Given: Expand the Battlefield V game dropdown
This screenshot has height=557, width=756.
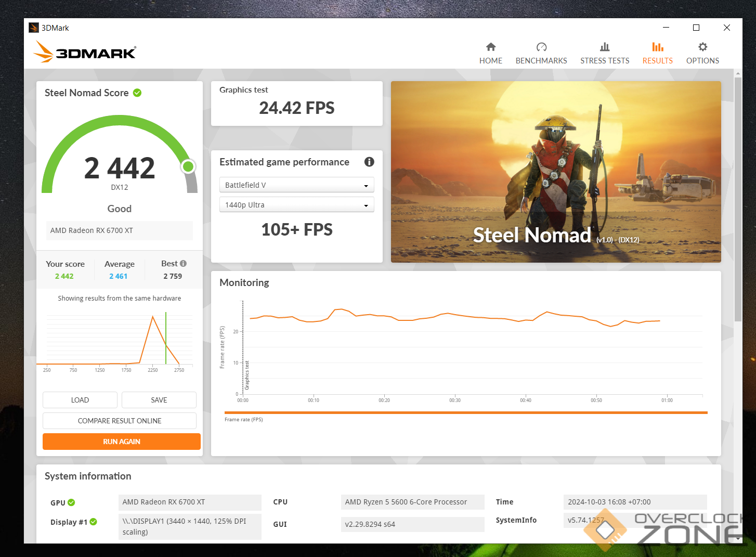Looking at the screenshot, I should click(x=296, y=185).
